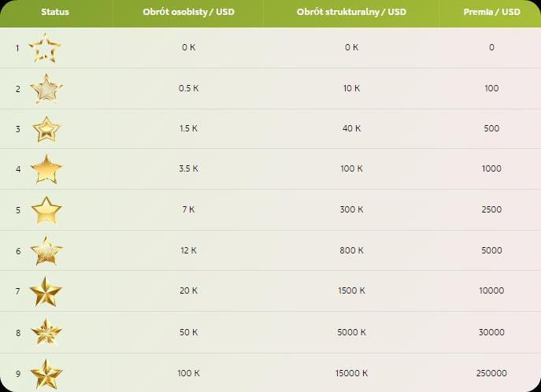Select the status 4 solid gold star

pyautogui.click(x=46, y=169)
